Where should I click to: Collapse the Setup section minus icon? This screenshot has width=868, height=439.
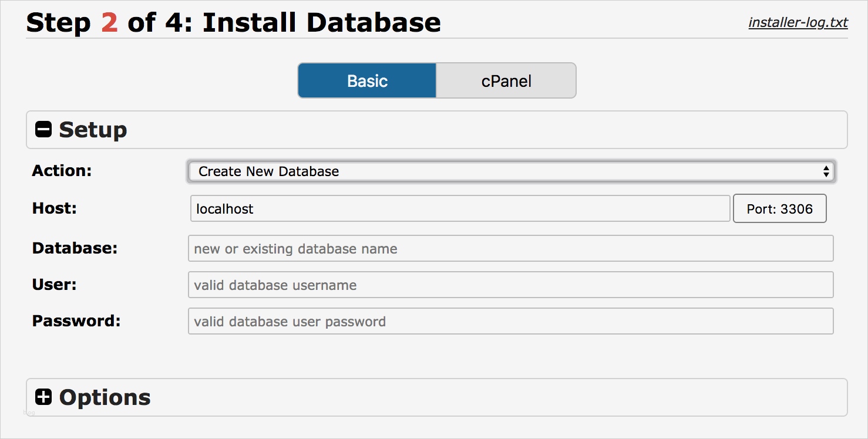(43, 130)
